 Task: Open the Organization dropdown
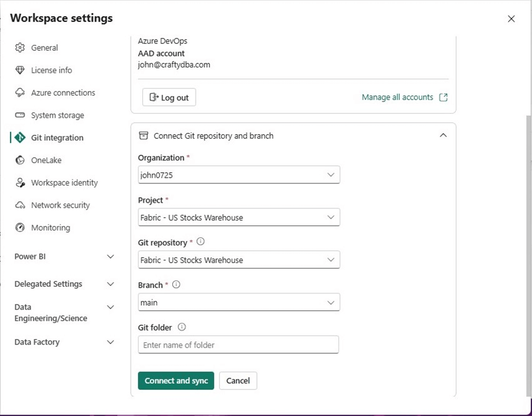click(239, 175)
